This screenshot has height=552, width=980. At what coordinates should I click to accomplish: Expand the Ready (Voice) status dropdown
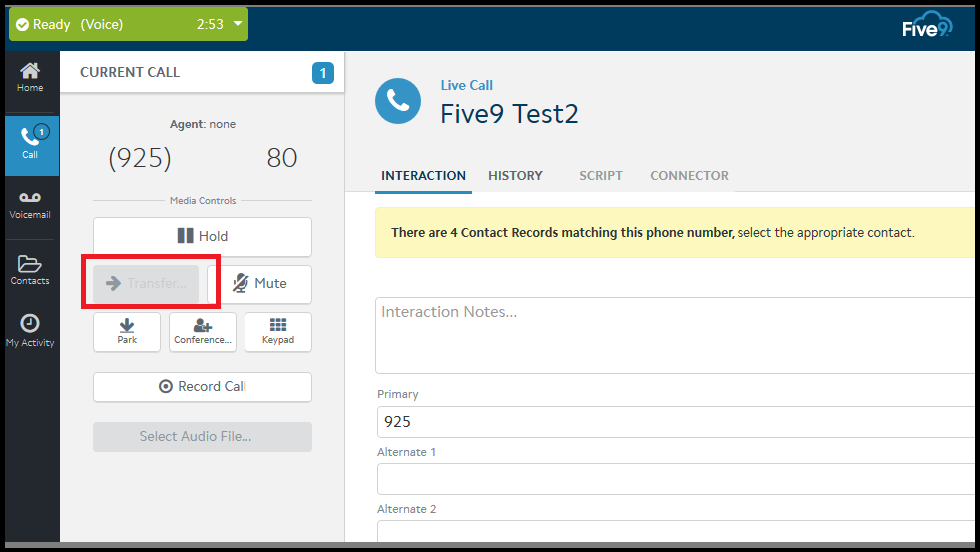(x=236, y=24)
